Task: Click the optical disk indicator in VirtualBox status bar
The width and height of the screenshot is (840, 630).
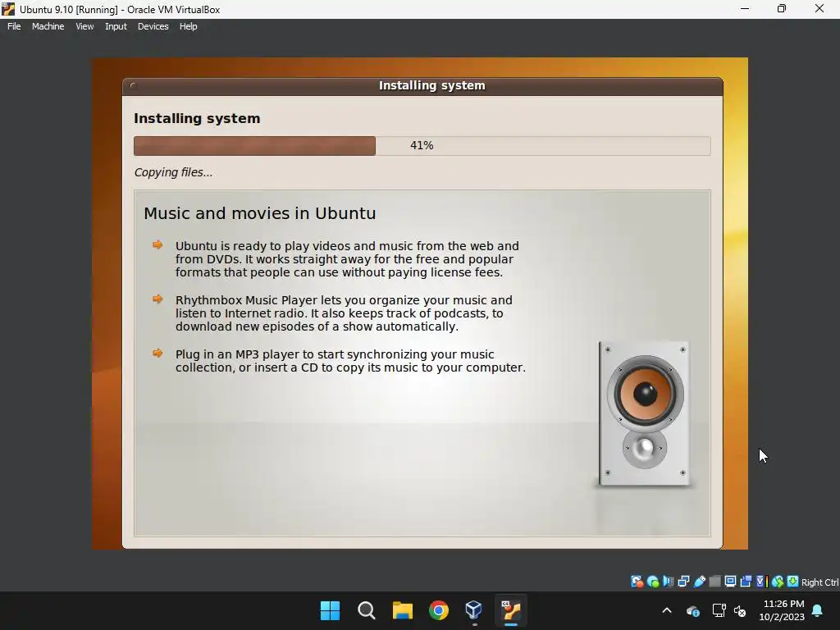Action: pos(652,582)
